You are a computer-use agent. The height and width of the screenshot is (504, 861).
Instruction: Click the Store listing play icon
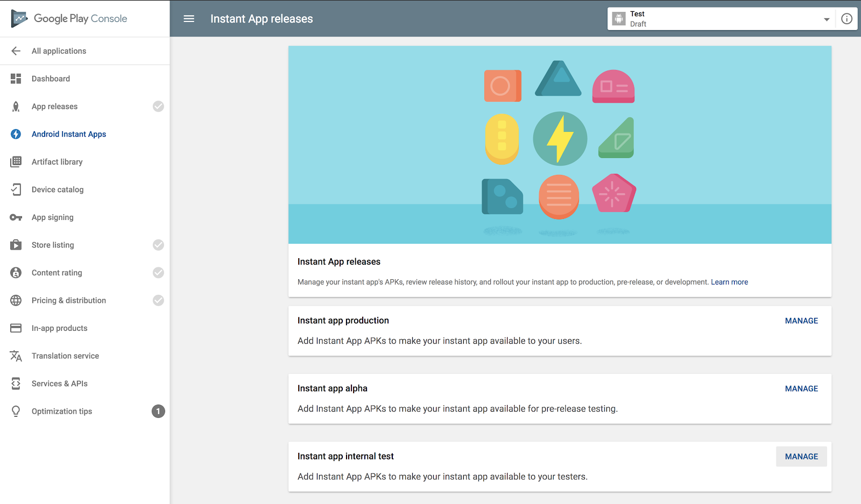click(x=16, y=245)
